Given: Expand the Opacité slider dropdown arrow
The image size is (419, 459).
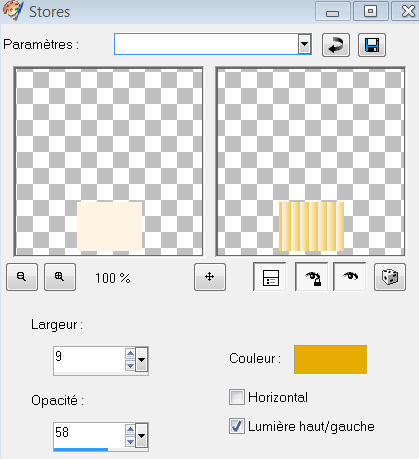Looking at the screenshot, I should pyautogui.click(x=142, y=435).
